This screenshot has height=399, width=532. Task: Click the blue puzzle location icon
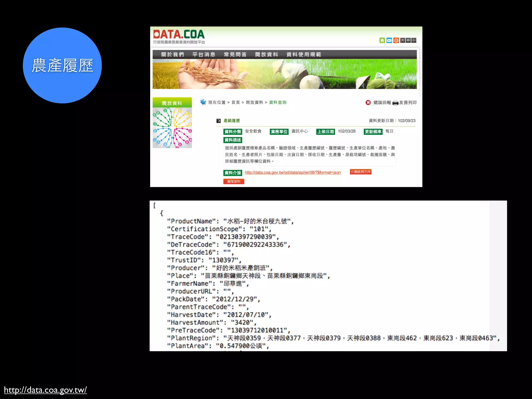[x=203, y=102]
